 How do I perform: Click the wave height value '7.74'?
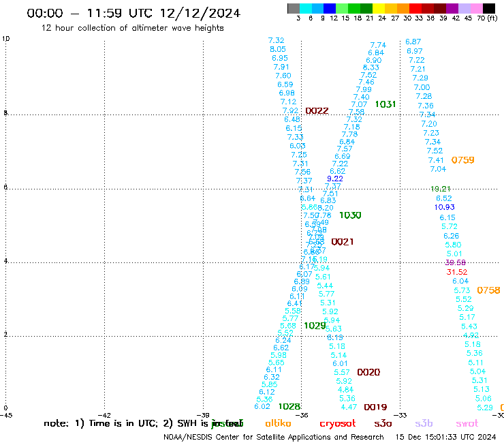click(x=378, y=45)
